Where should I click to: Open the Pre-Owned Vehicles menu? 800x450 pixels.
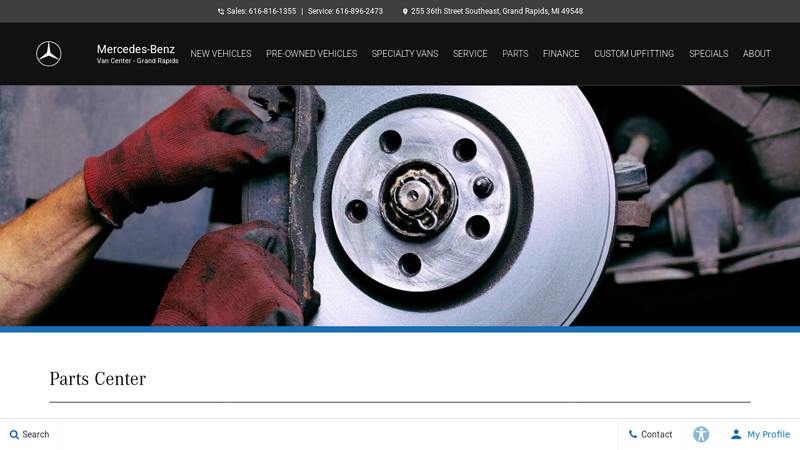click(311, 54)
